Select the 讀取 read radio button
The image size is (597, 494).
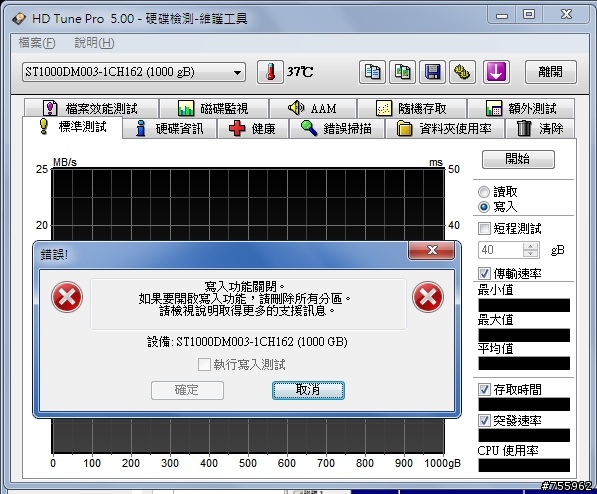click(484, 192)
